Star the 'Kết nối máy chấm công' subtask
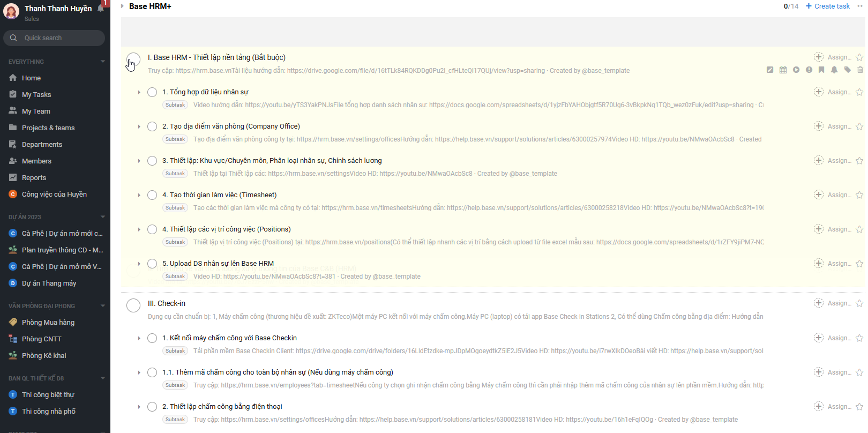 tap(859, 338)
